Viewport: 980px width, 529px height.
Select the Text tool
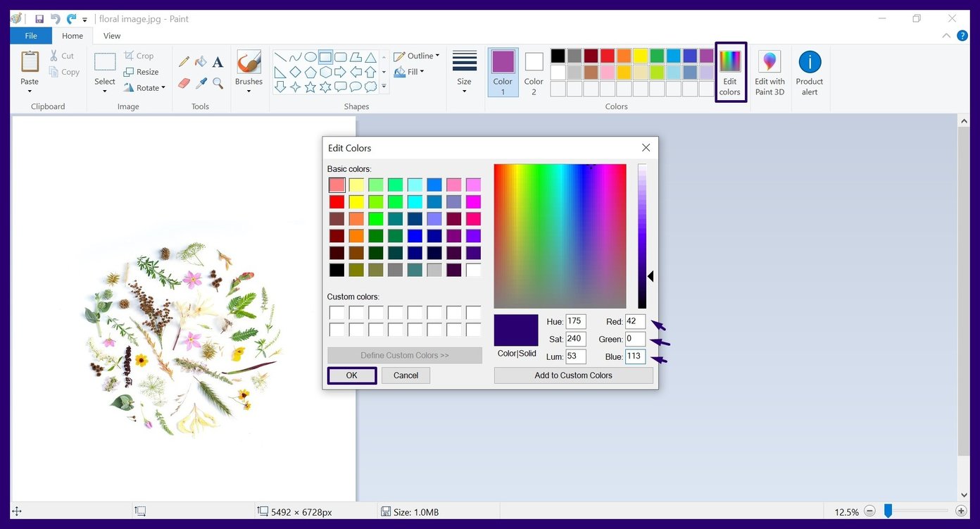click(217, 61)
